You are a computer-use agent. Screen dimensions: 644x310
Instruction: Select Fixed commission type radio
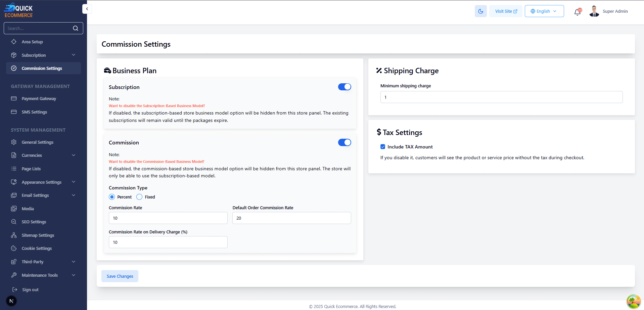point(139,197)
